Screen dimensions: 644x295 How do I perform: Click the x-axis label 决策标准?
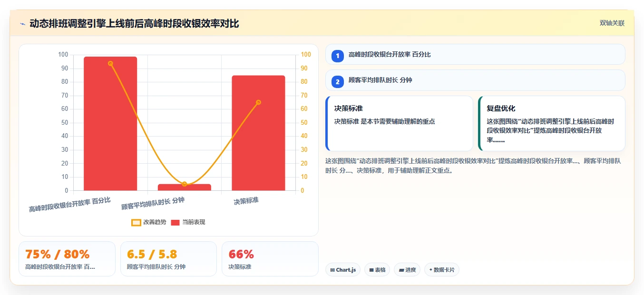pos(246,201)
